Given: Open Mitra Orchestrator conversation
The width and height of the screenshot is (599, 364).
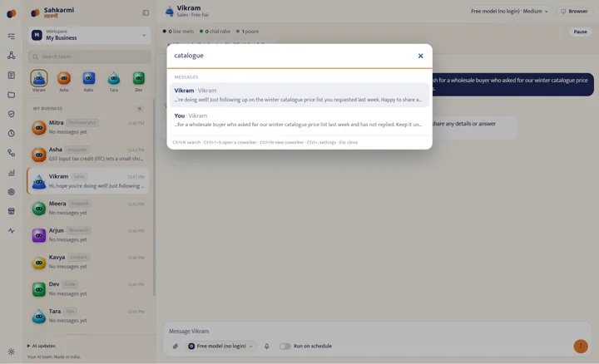Looking at the screenshot, I should click(x=89, y=127).
